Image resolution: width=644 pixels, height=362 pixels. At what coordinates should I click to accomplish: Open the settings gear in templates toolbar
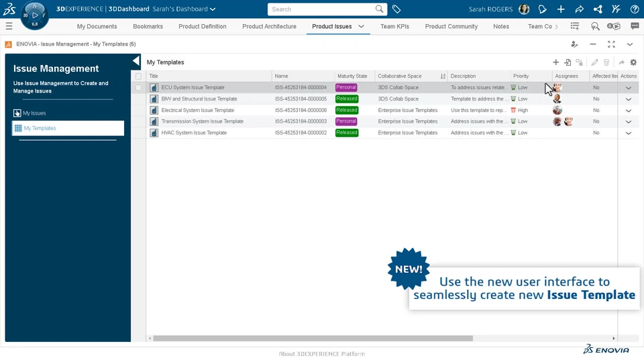(x=633, y=62)
